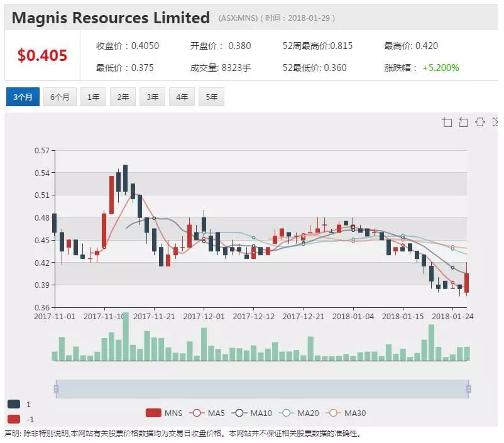The width and height of the screenshot is (504, 443).
Task: Select the 3个月 time range tab
Action: (x=23, y=97)
